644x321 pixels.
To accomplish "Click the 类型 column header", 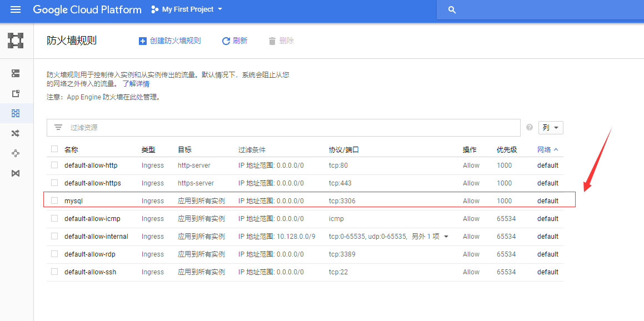I will (148, 150).
